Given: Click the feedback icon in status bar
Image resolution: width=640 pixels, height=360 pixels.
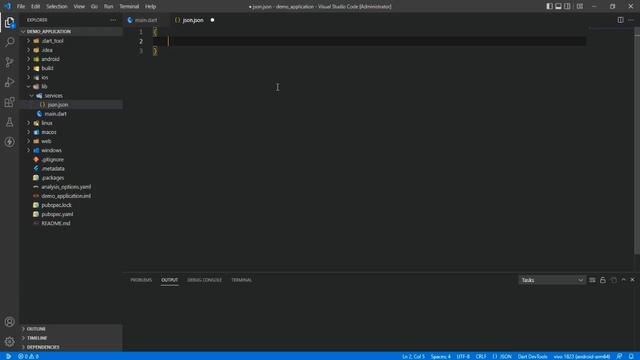Looking at the screenshot, I should point(620,356).
